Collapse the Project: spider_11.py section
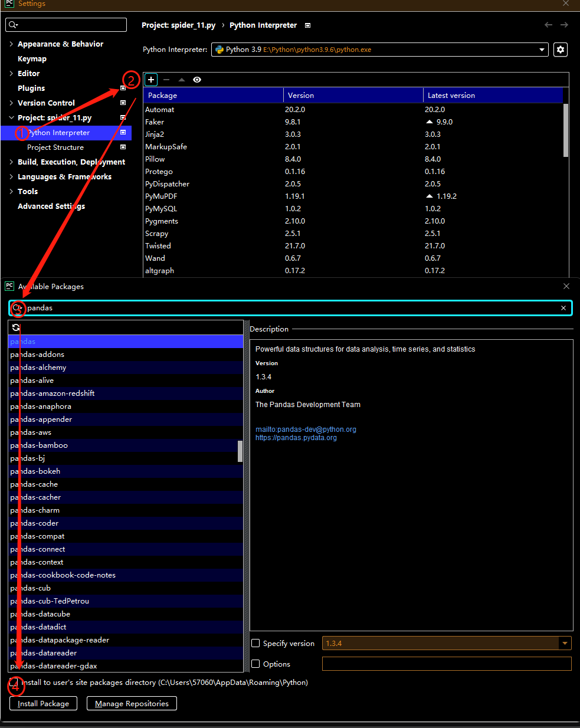Viewport: 580px width, 728px height. [x=11, y=117]
